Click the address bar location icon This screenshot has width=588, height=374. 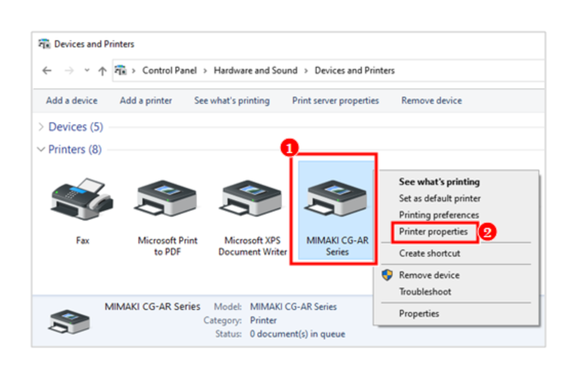[120, 70]
